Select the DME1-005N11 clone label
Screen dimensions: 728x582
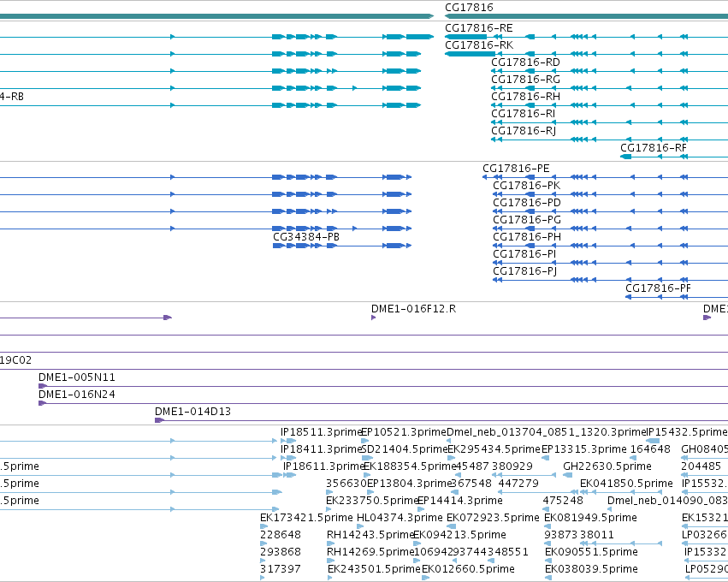pos(77,377)
